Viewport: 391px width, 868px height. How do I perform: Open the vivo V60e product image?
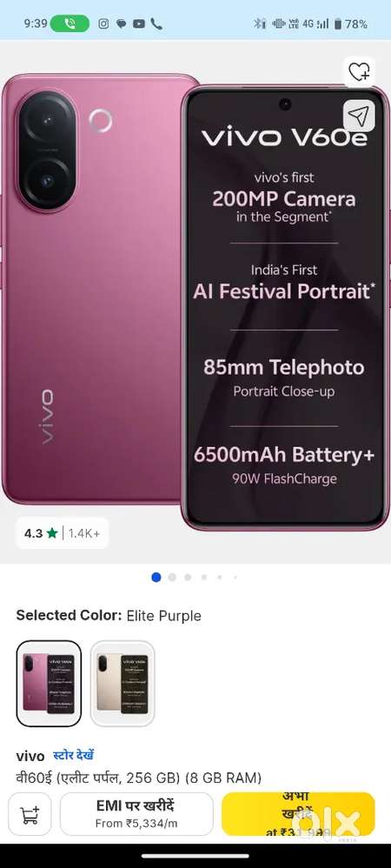click(195, 302)
